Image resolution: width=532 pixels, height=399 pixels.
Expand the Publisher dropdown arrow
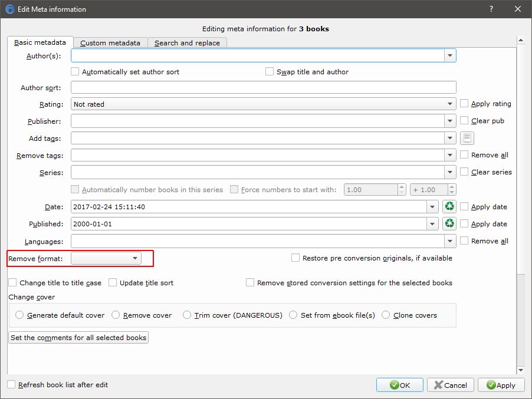click(x=450, y=121)
